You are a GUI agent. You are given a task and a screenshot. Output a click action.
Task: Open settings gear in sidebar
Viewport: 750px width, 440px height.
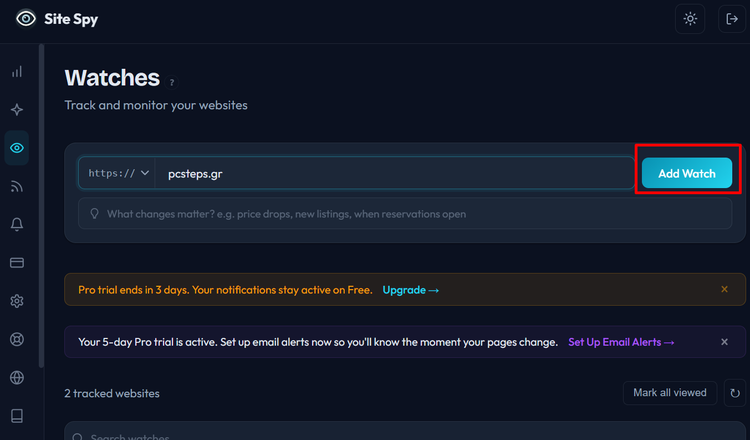pos(16,301)
